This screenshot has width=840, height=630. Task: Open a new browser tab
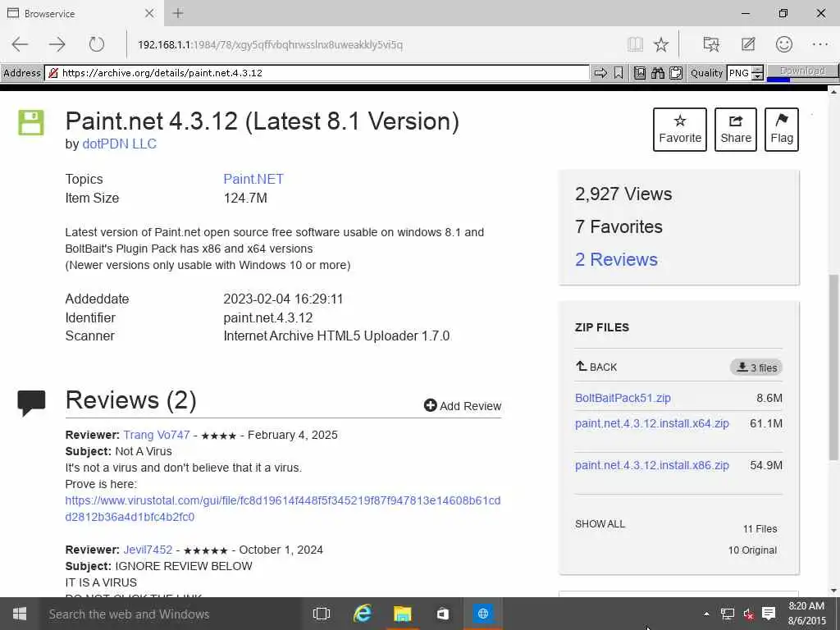[x=178, y=13]
